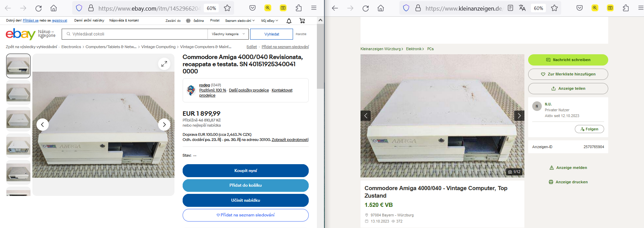This screenshot has width=644, height=228.
Task: Show next eBay gallery image arrow
Action: pyautogui.click(x=164, y=125)
